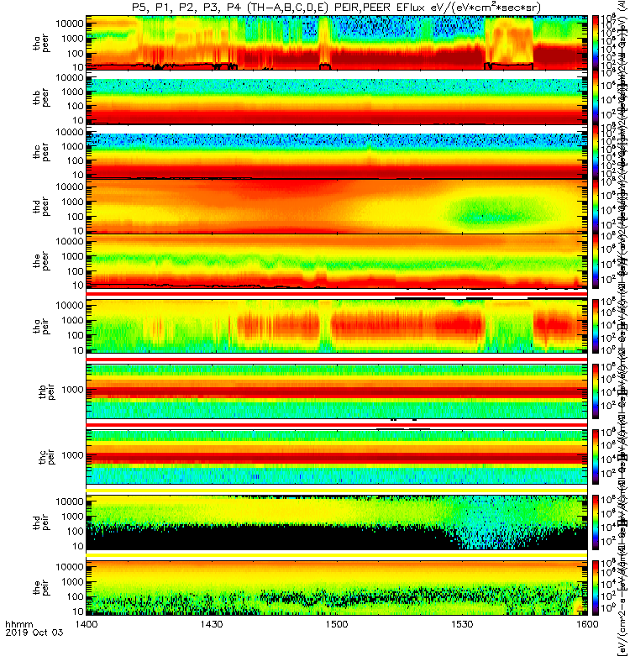Click the 1500 time axis label

[x=337, y=624]
